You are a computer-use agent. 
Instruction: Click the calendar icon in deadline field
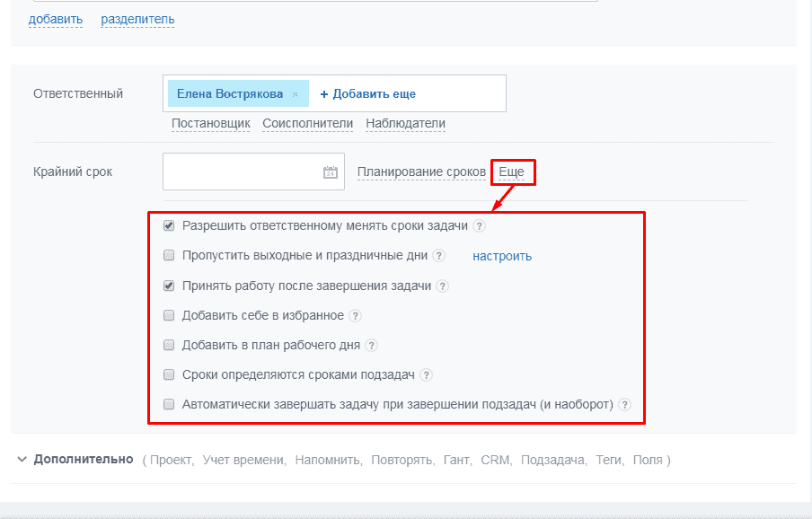pyautogui.click(x=330, y=172)
